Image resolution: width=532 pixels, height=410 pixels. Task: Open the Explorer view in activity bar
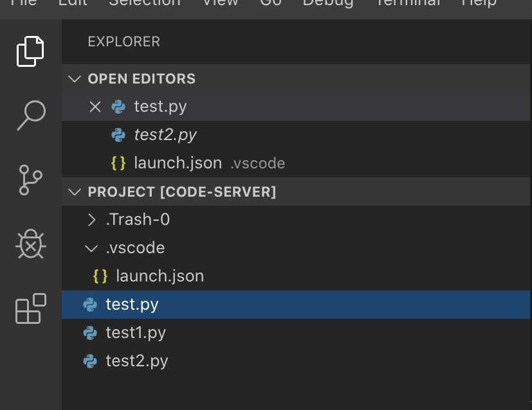click(x=30, y=51)
